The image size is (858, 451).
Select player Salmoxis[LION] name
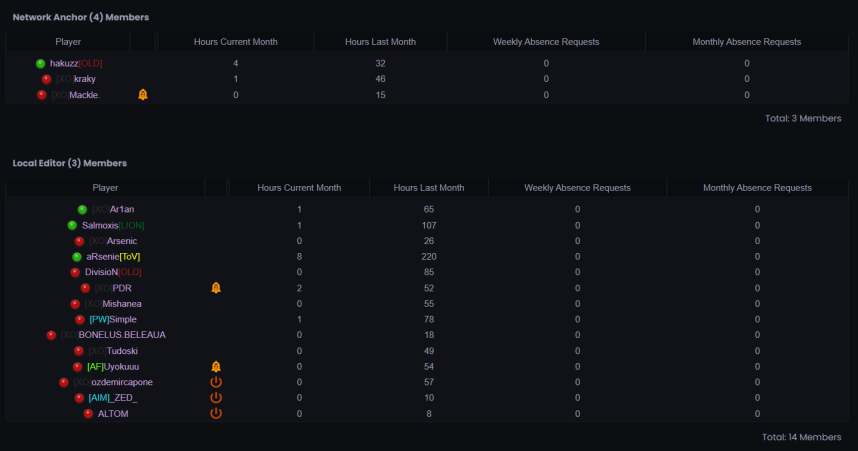[113, 225]
